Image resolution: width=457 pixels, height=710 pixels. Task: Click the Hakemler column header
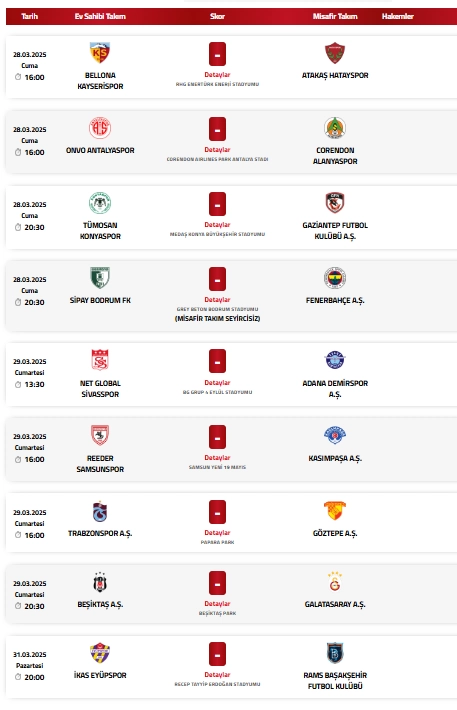398,16
